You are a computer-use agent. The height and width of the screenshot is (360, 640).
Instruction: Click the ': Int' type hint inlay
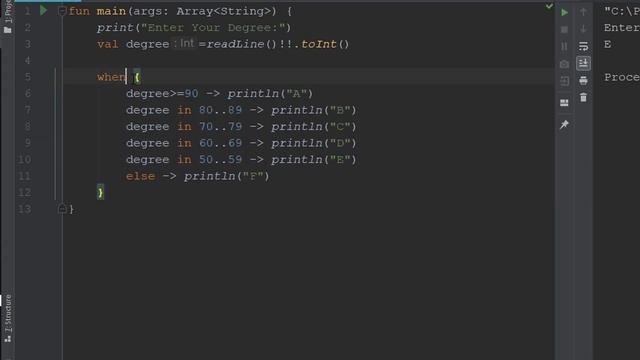click(x=184, y=43)
